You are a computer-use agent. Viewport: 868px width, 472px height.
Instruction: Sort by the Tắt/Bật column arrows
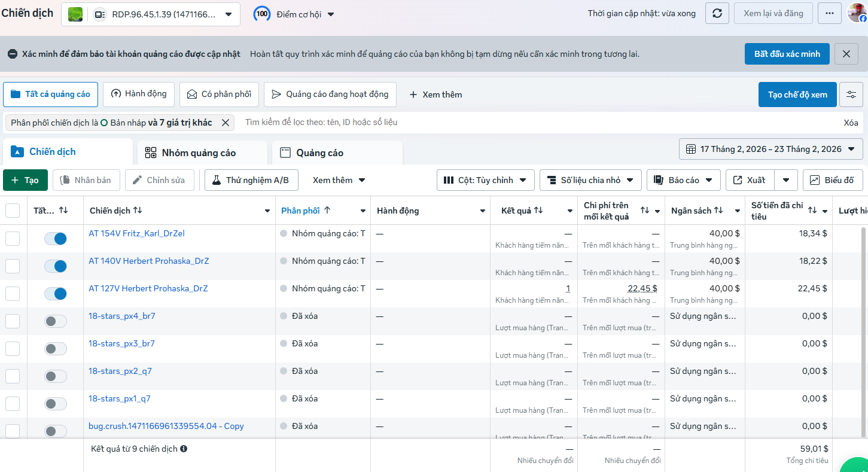pyautogui.click(x=63, y=211)
